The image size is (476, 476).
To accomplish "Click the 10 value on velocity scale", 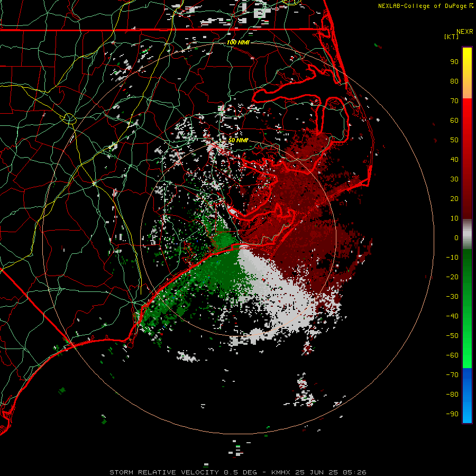I will [454, 218].
